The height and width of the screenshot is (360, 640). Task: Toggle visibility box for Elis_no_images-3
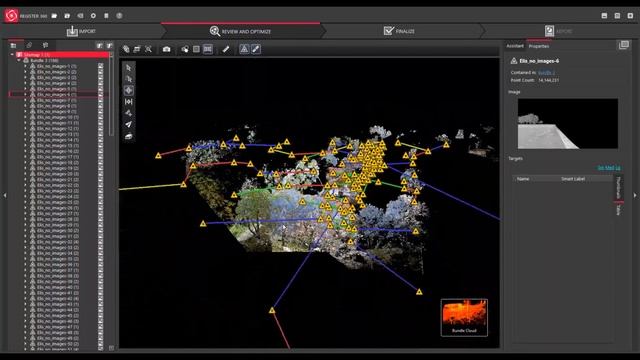[100, 77]
